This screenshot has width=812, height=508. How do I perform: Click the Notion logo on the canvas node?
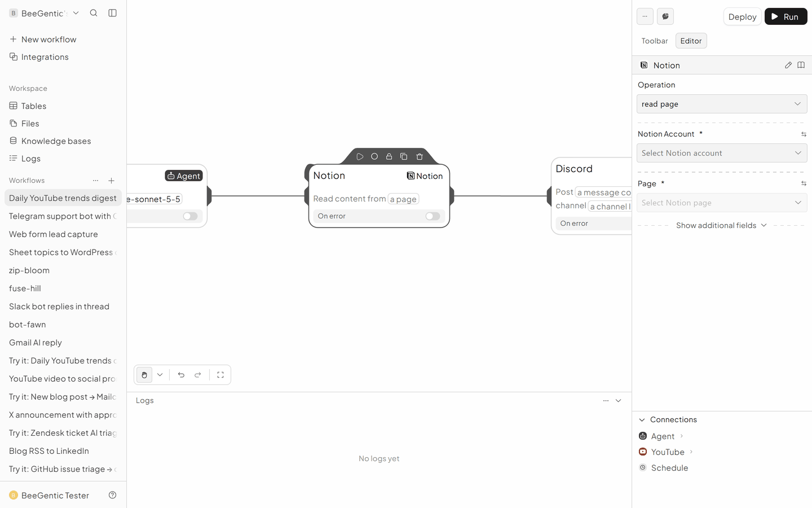pyautogui.click(x=411, y=176)
